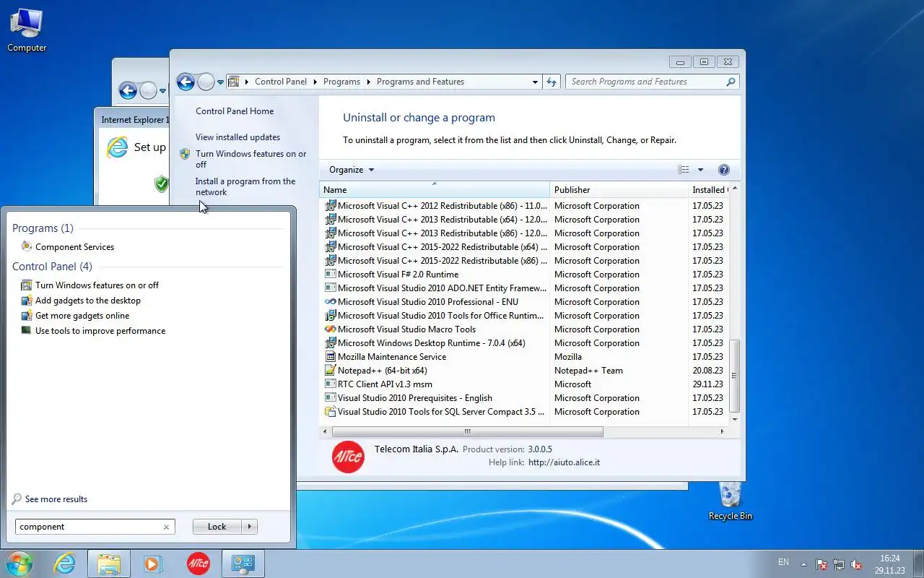Select Use tools to improve performance result
924x578 pixels.
[100, 331]
